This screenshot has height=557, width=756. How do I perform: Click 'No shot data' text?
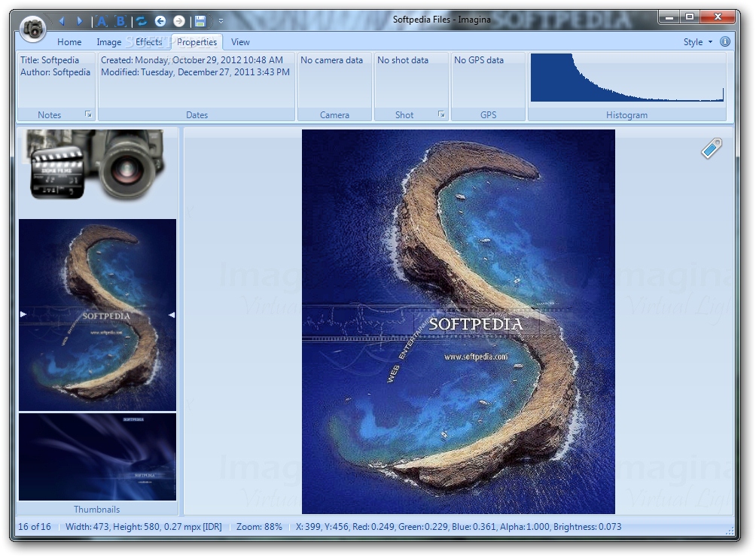(x=403, y=59)
